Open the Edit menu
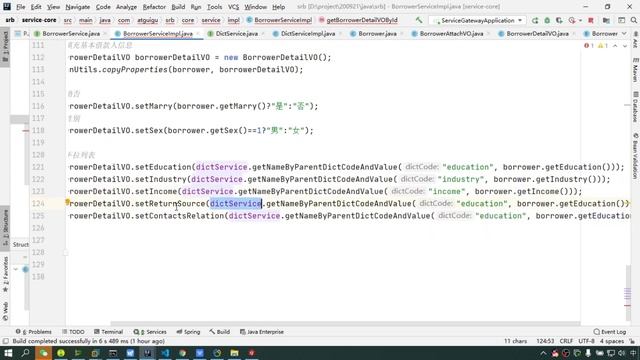640x360 pixels. (x=36, y=7)
